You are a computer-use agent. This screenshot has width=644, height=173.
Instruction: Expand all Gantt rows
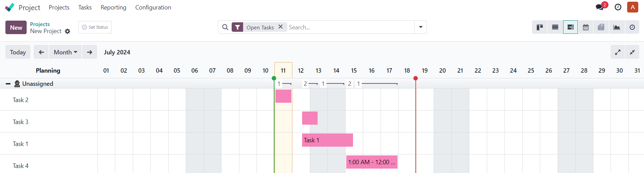tap(617, 52)
